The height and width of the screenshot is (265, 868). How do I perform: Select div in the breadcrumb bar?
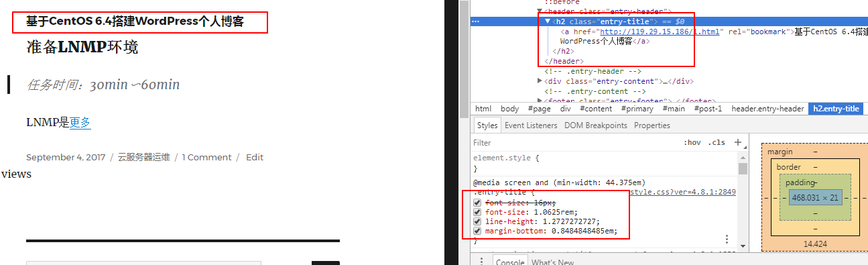tap(566, 109)
